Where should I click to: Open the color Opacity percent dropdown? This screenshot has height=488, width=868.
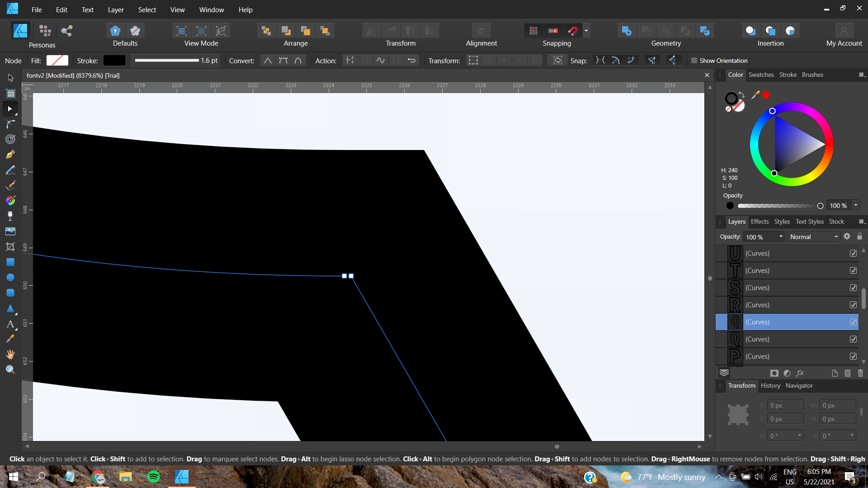point(855,206)
